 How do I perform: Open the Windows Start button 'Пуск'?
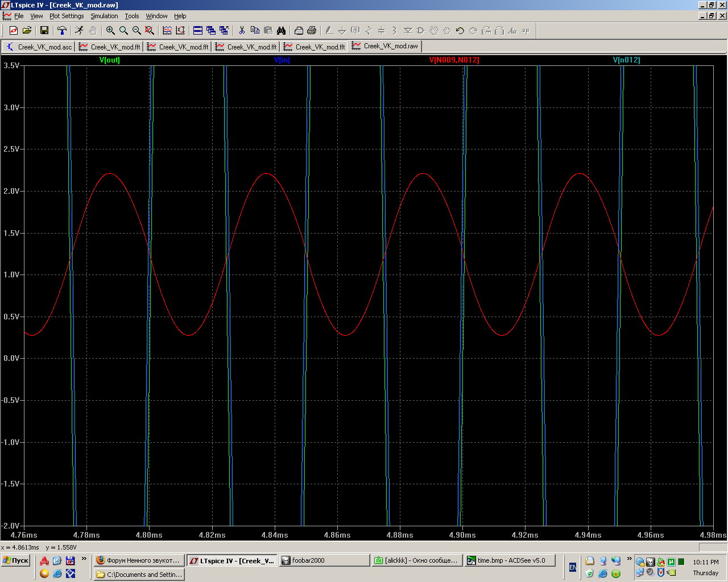point(15,560)
